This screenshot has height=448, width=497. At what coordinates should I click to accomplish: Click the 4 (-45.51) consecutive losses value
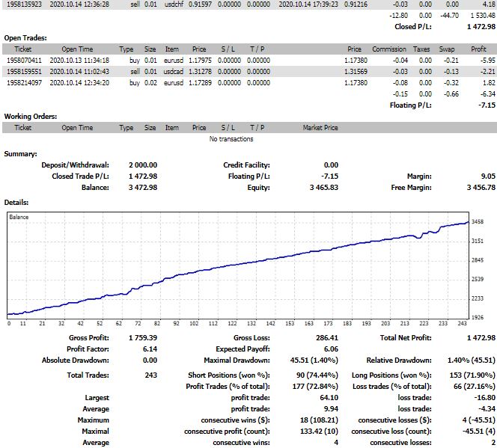(x=478, y=420)
